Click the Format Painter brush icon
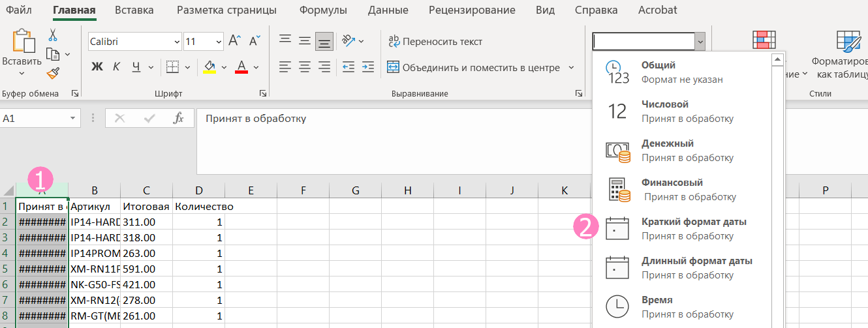868x328 pixels. [x=53, y=72]
